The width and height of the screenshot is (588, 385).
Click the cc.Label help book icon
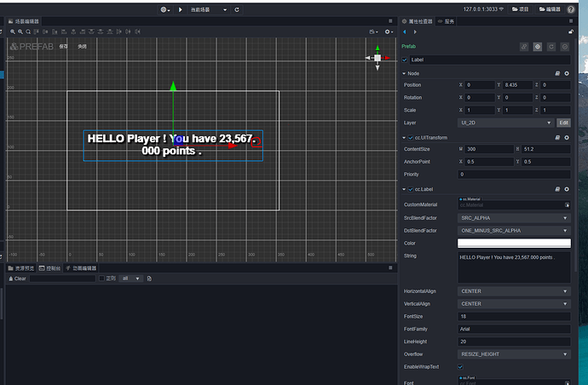(x=557, y=189)
